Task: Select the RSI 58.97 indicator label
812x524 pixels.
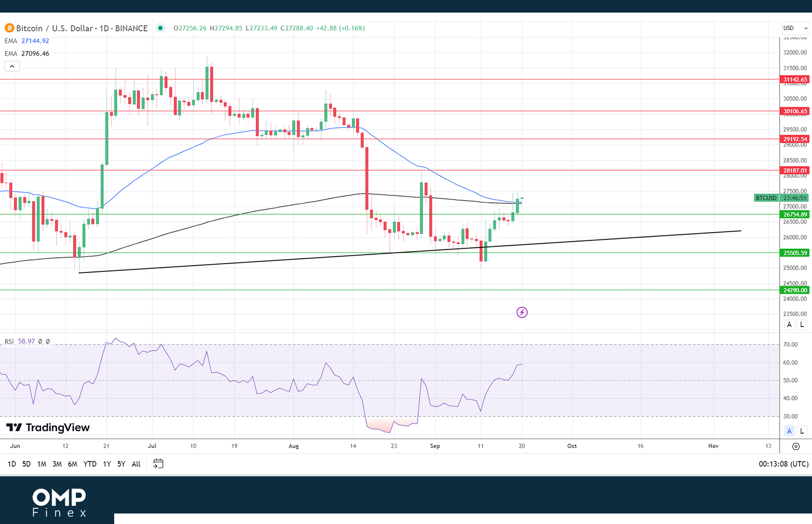Action: [x=20, y=341]
